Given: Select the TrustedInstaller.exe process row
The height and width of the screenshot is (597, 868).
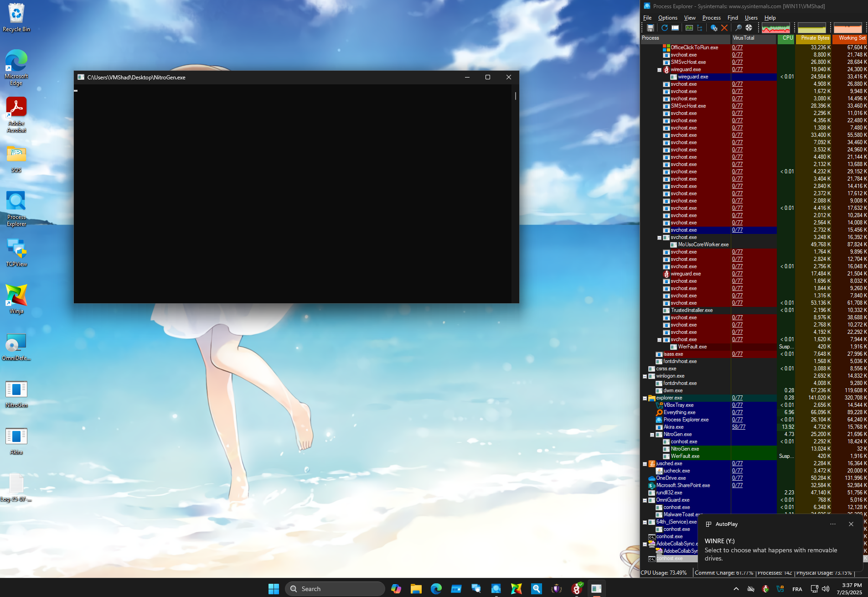Looking at the screenshot, I should (x=754, y=310).
